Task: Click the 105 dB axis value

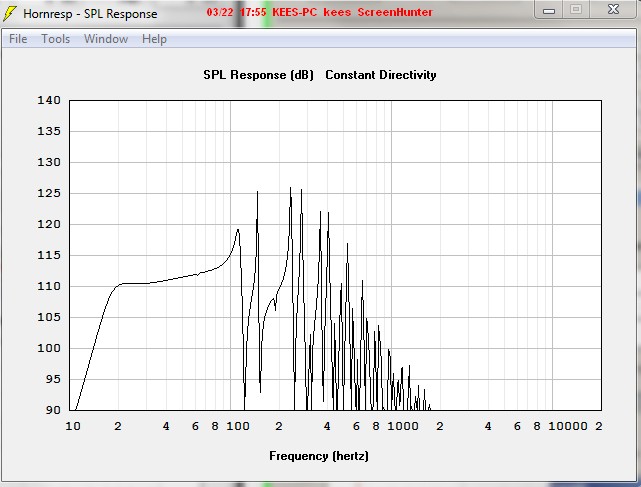Action: pyautogui.click(x=49, y=317)
